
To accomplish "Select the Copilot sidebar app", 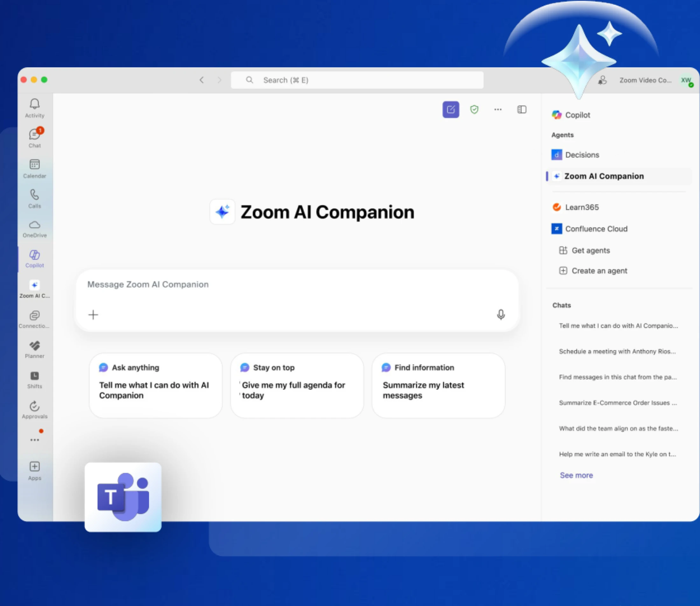I will 35,259.
